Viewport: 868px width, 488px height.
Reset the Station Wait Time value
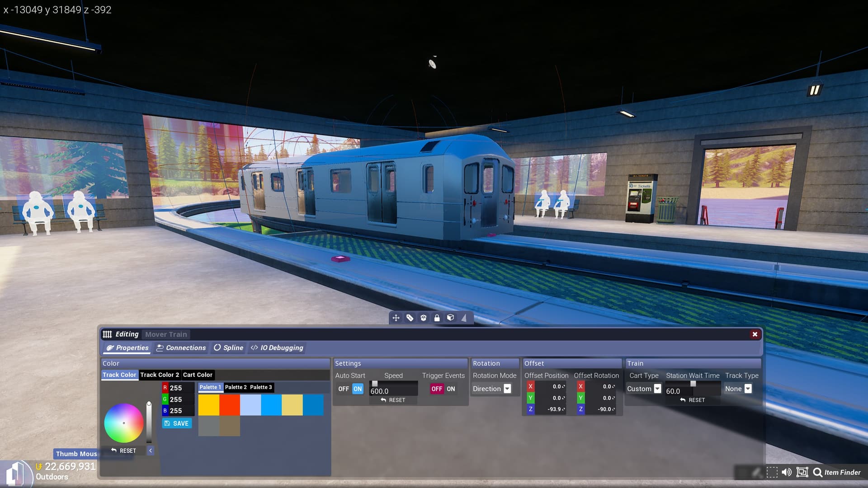(693, 400)
